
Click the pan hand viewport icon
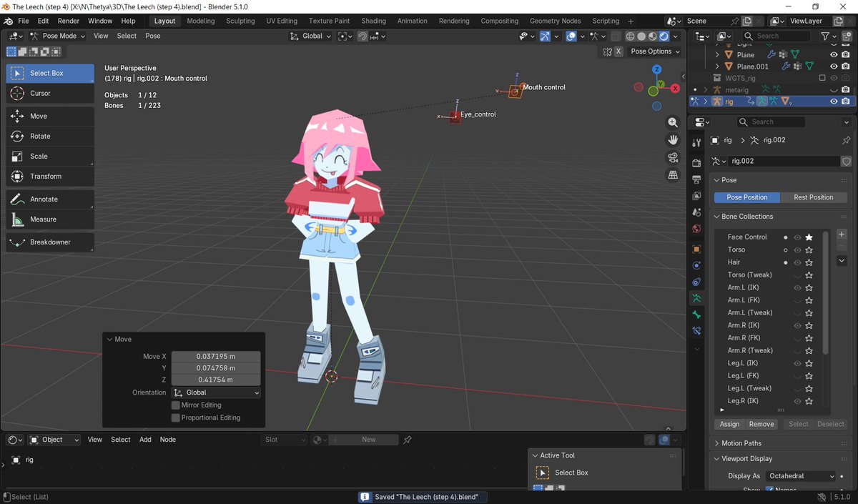[x=673, y=139]
